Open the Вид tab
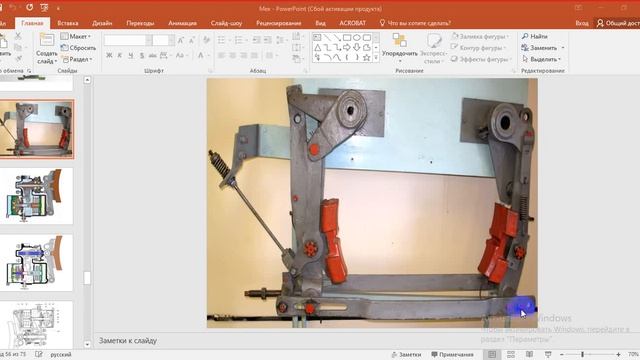The image size is (640, 360). point(320,23)
